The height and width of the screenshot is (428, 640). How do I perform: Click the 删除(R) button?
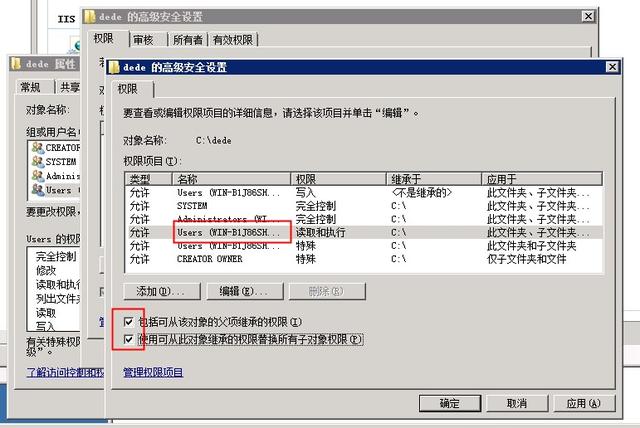pyautogui.click(x=327, y=291)
